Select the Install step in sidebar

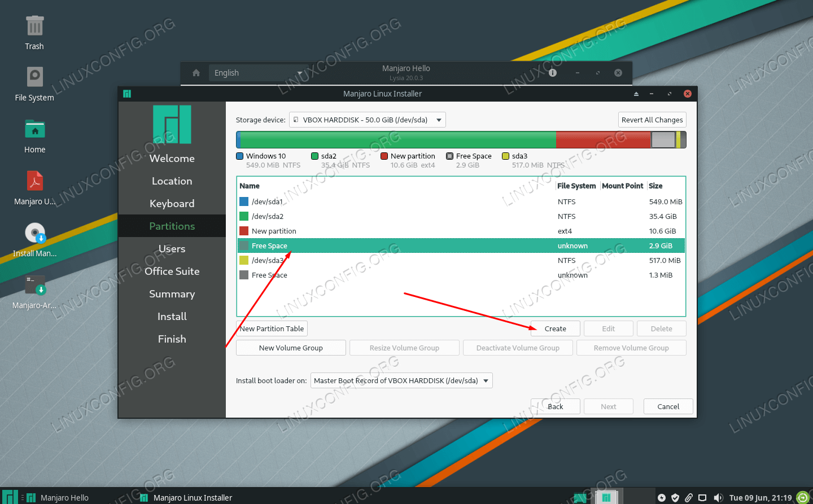click(x=172, y=317)
